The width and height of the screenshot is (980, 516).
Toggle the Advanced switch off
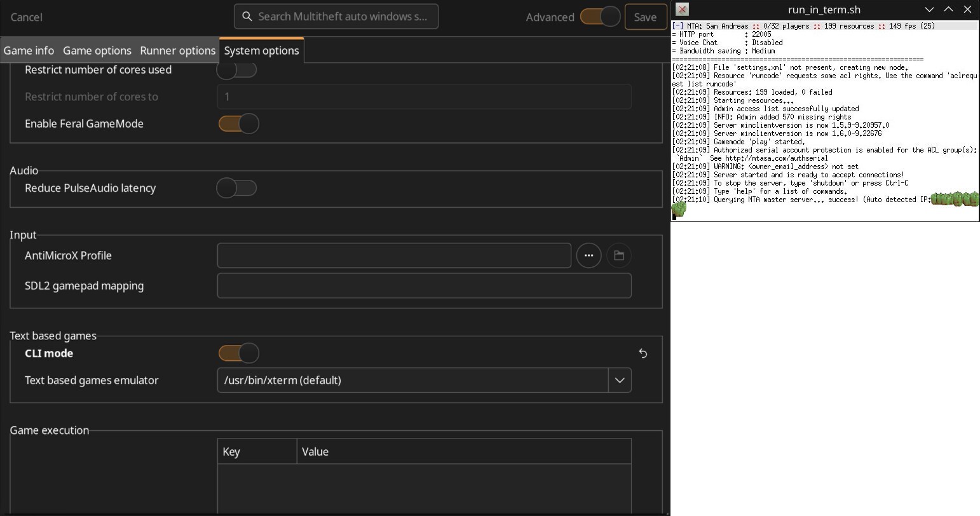(601, 17)
